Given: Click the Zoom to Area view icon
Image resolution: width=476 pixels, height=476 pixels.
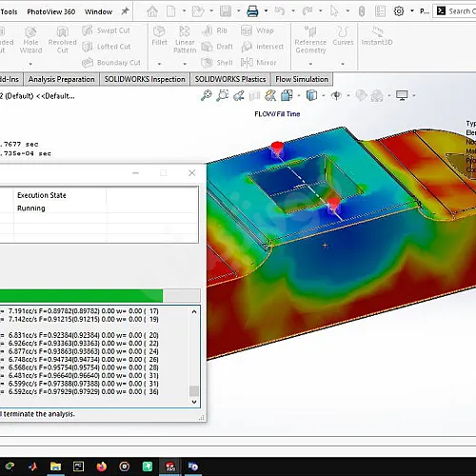Looking at the screenshot, I should 223,95.
